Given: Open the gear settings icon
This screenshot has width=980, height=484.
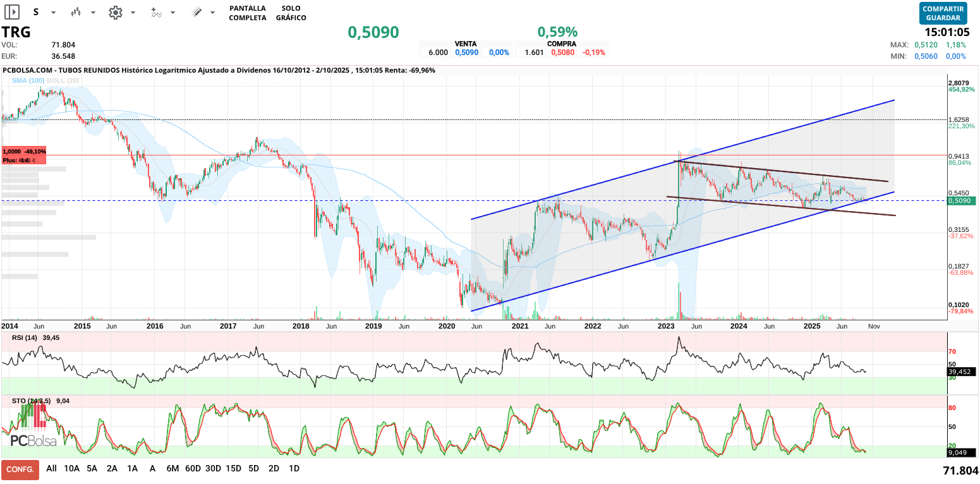Looking at the screenshot, I should click(x=115, y=12).
